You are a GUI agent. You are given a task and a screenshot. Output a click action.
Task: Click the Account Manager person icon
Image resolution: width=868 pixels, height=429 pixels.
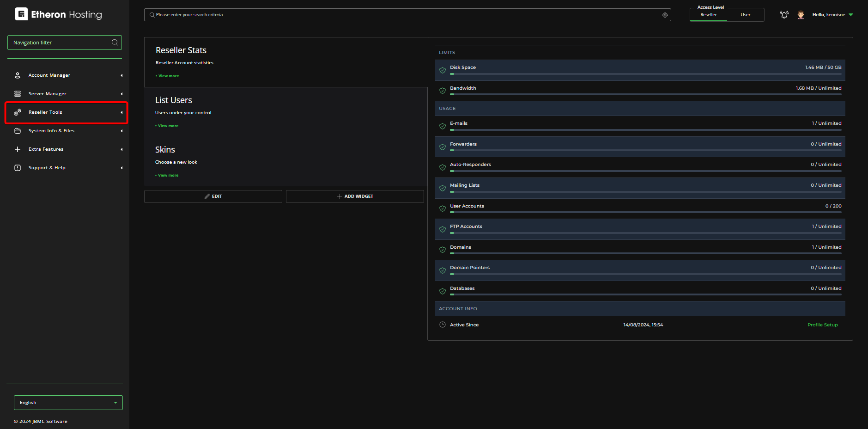point(18,75)
